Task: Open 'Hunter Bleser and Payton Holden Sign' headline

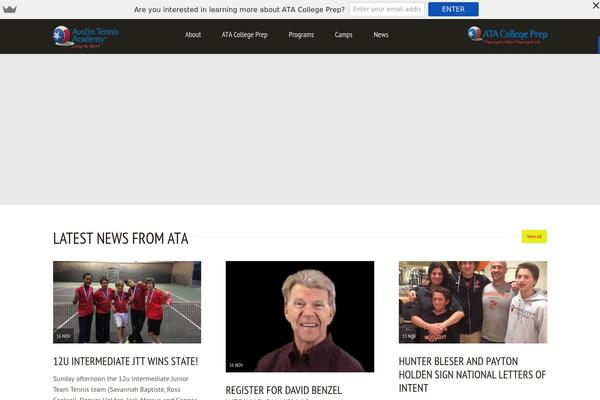Action: (x=472, y=375)
